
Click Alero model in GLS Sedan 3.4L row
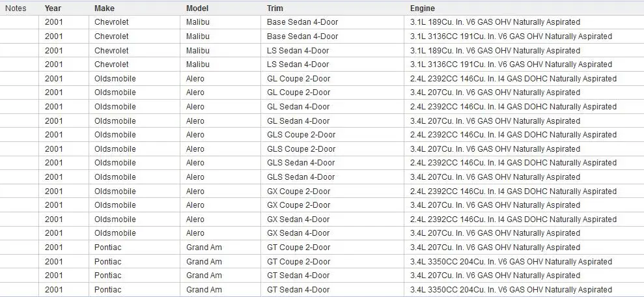click(195, 177)
